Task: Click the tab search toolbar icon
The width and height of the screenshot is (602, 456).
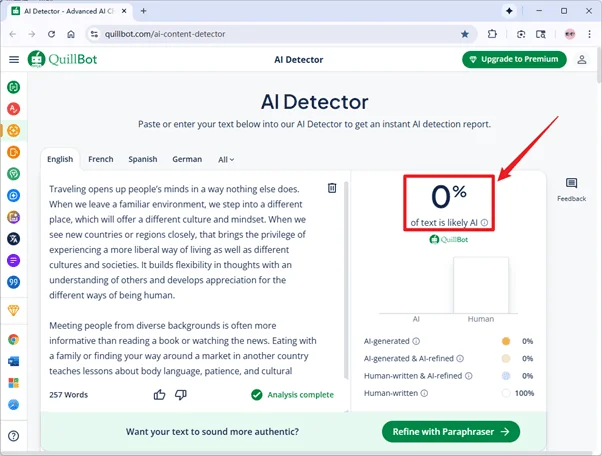Action: [541, 34]
